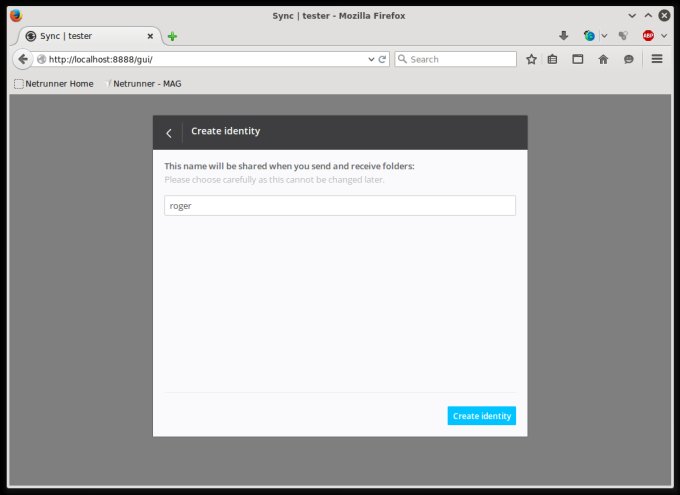The width and height of the screenshot is (680, 495).
Task: Maximize the window with the up chevron
Action: point(648,16)
